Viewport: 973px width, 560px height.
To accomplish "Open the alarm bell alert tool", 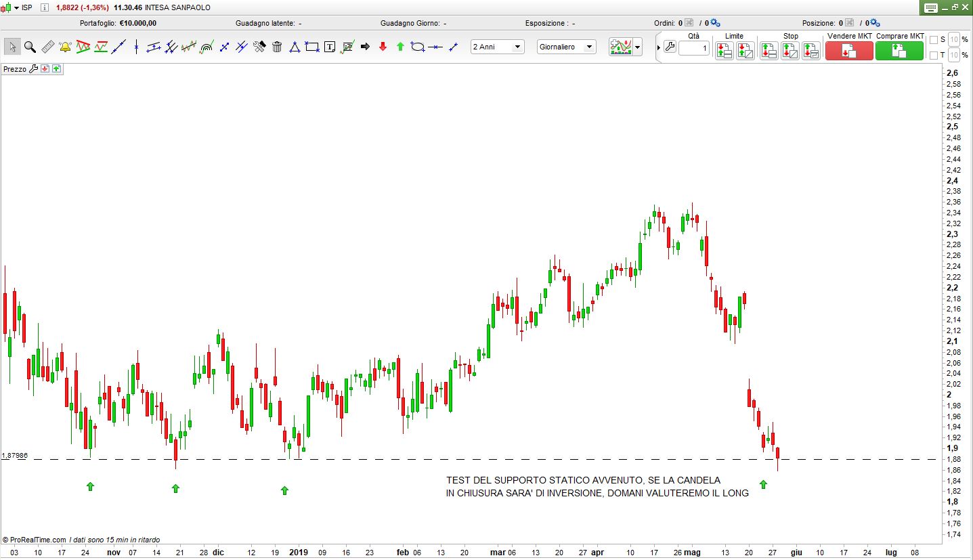I will (x=66, y=47).
